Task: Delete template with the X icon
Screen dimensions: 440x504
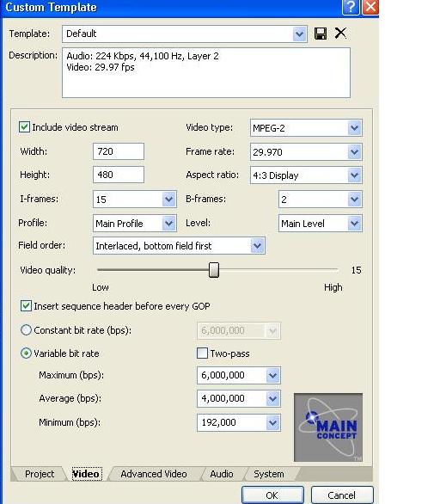Action: tap(340, 33)
